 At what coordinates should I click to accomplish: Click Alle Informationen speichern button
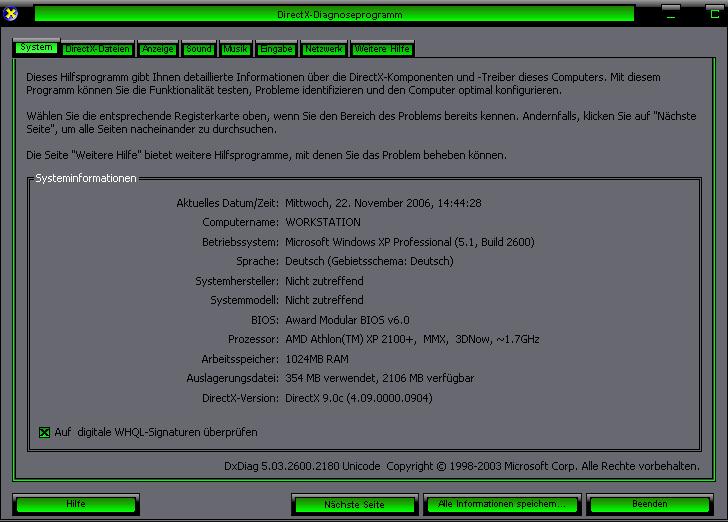(x=502, y=504)
